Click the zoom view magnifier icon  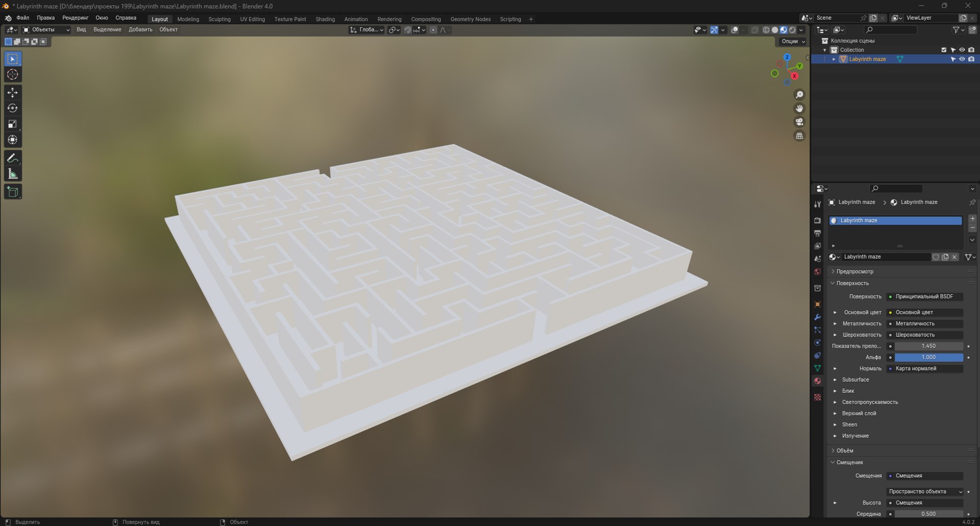[799, 95]
